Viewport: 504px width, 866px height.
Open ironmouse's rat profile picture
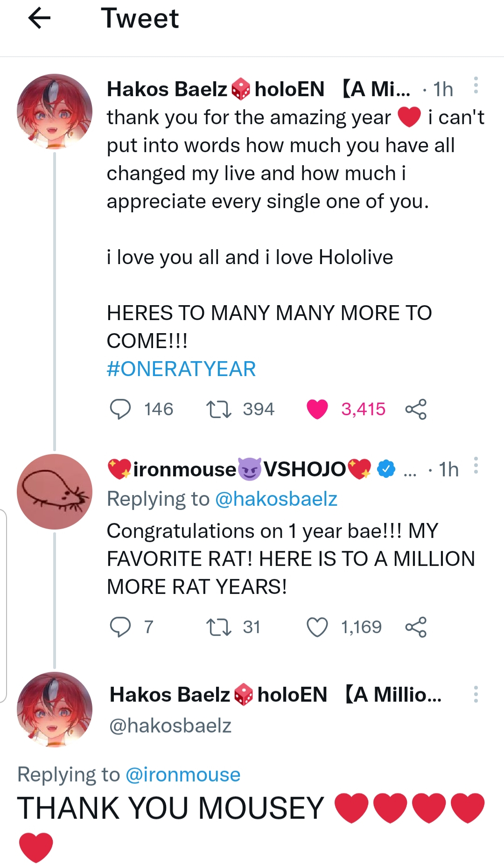[x=55, y=492]
